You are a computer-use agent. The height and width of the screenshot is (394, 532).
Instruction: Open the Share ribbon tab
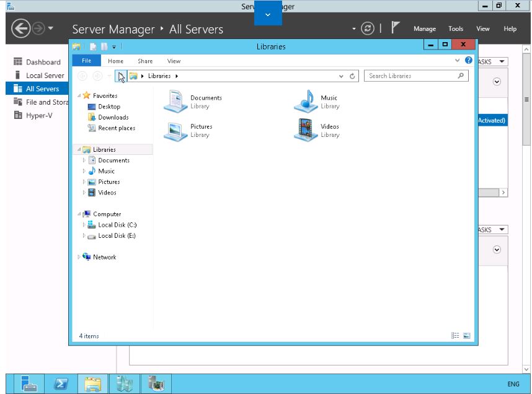pyautogui.click(x=145, y=61)
